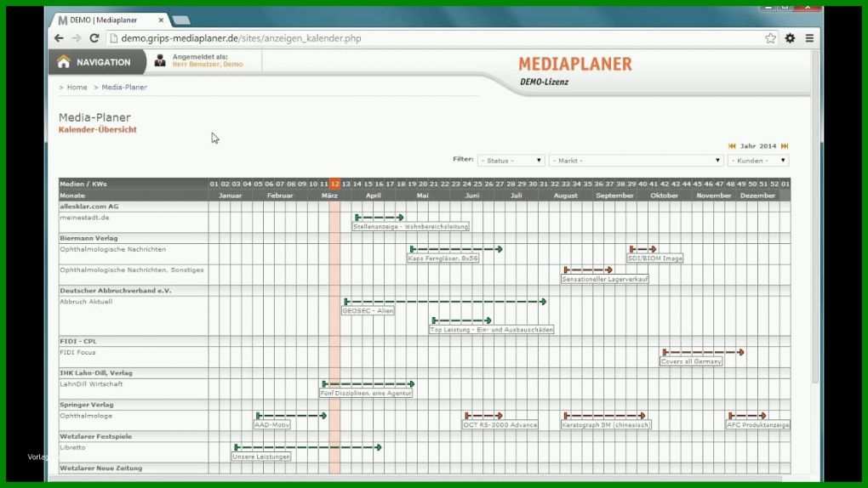Click the April month header

point(373,196)
